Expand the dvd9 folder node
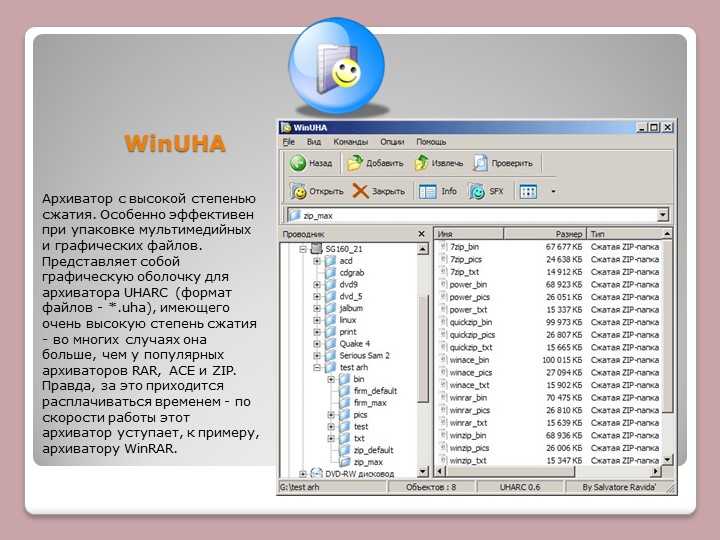Viewport: 720px width, 540px height. click(x=317, y=285)
